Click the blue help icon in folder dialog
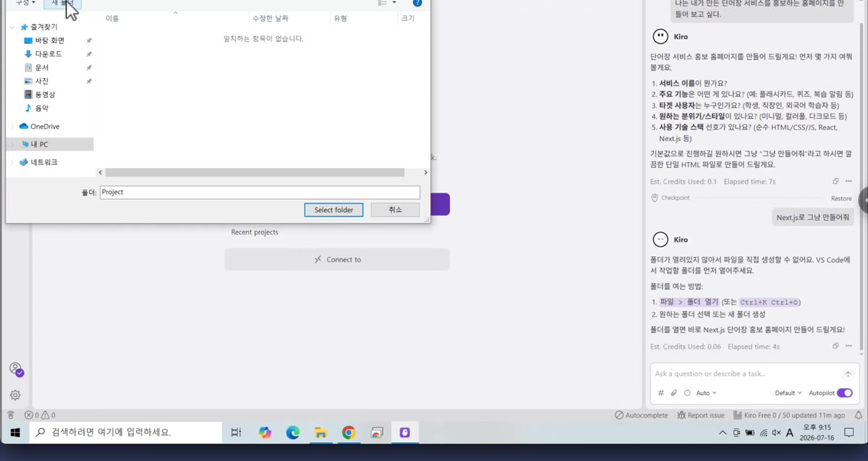The image size is (868, 461). tap(417, 3)
